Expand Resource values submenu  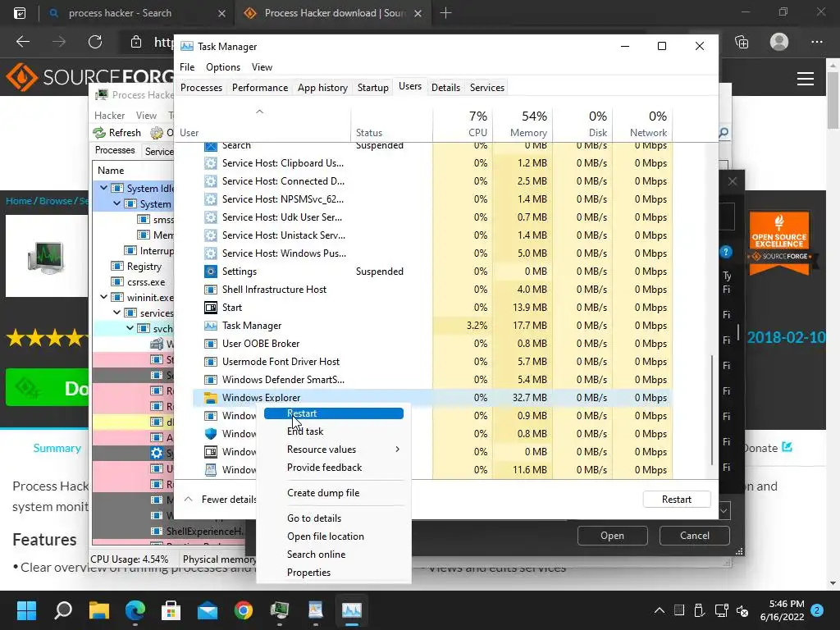[398, 449]
